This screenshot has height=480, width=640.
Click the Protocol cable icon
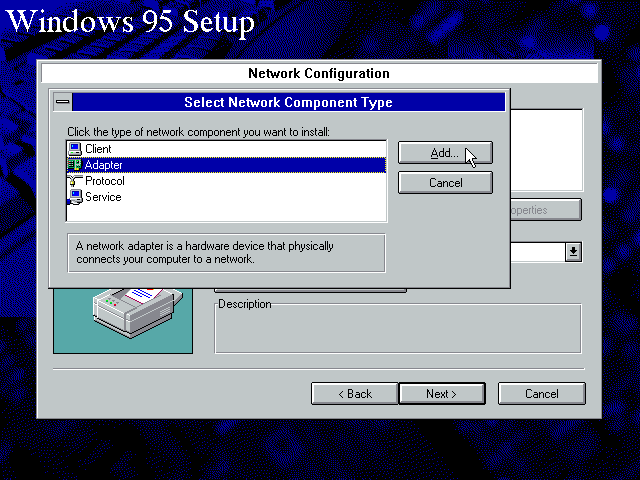pyautogui.click(x=75, y=181)
